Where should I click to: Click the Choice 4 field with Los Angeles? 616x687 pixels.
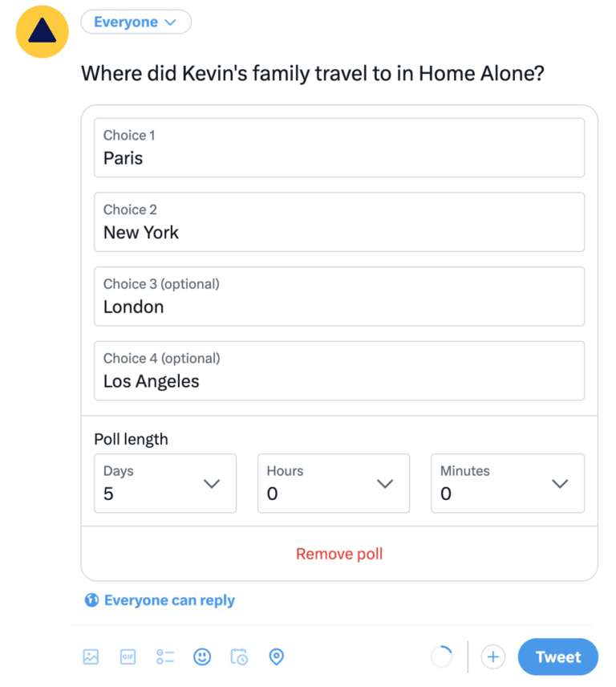click(x=339, y=371)
